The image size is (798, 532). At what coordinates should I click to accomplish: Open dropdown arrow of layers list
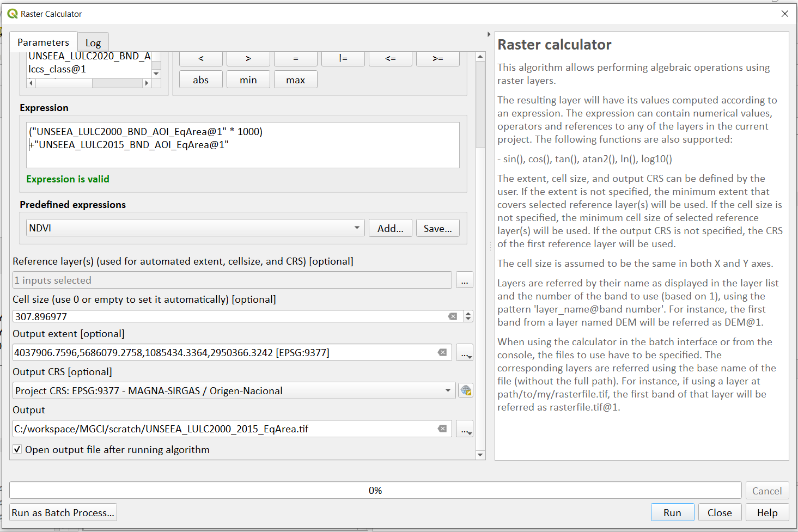click(156, 74)
